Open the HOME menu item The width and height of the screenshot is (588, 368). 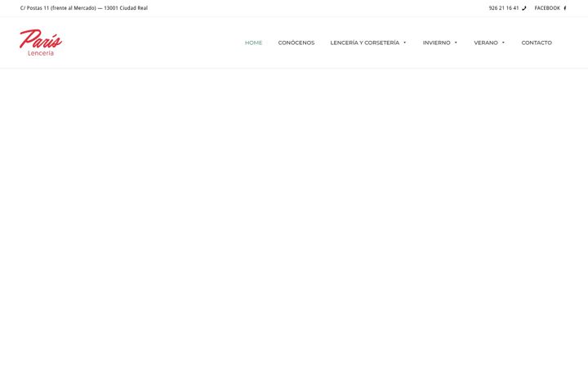pos(253,43)
